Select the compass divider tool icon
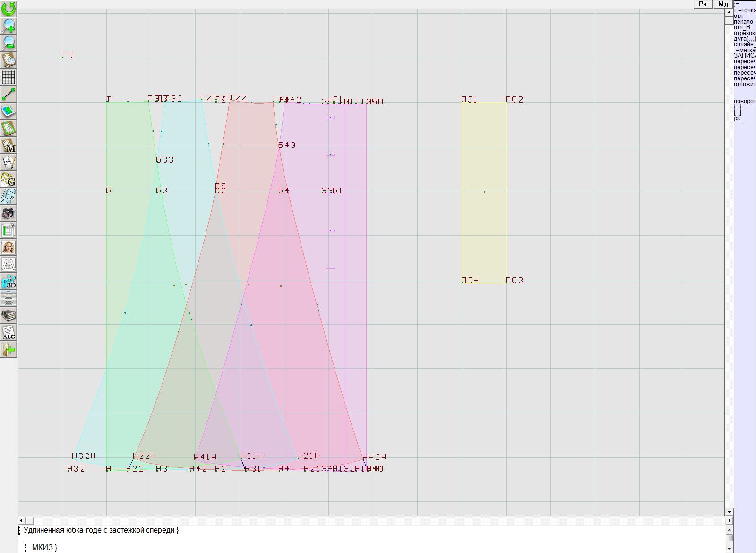This screenshot has width=756, height=553. tap(9, 163)
